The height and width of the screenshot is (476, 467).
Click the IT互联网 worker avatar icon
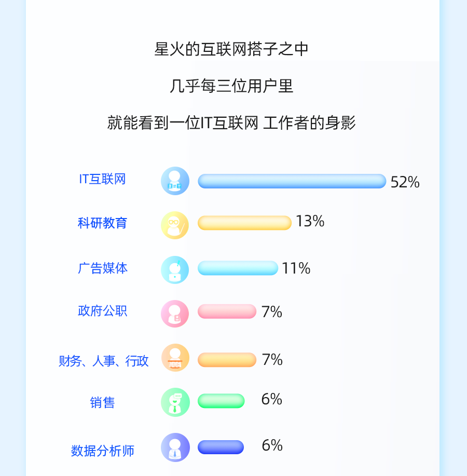175,181
